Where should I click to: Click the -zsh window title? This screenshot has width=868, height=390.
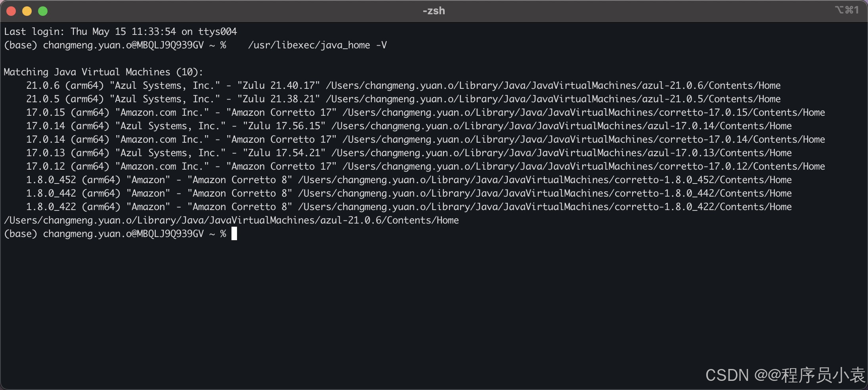coord(434,11)
